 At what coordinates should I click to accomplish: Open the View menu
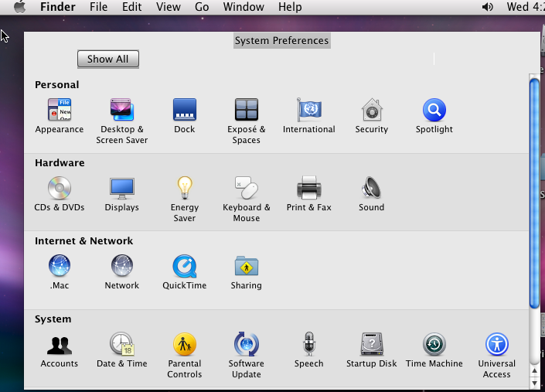169,7
